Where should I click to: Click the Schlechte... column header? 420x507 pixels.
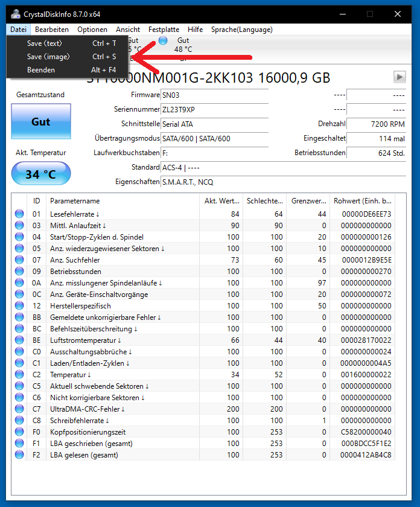[265, 201]
